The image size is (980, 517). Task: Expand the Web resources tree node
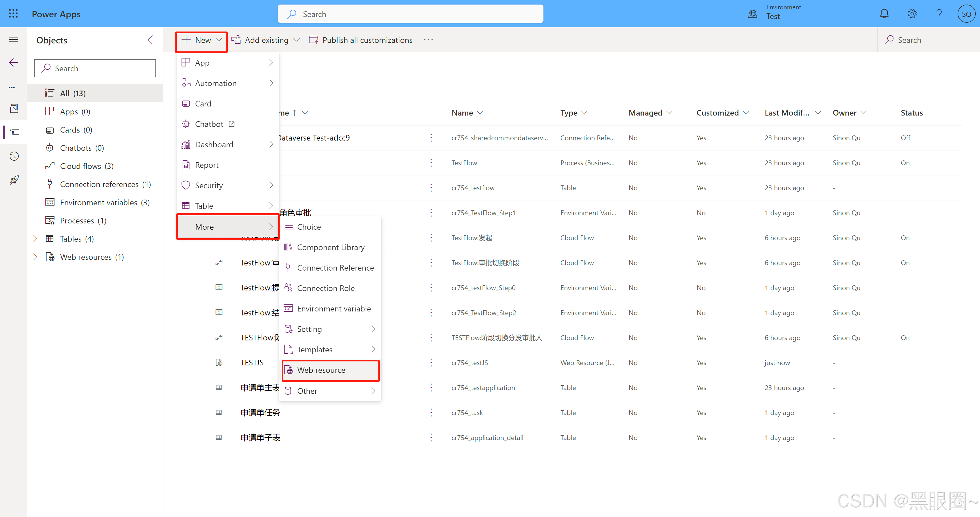point(35,257)
